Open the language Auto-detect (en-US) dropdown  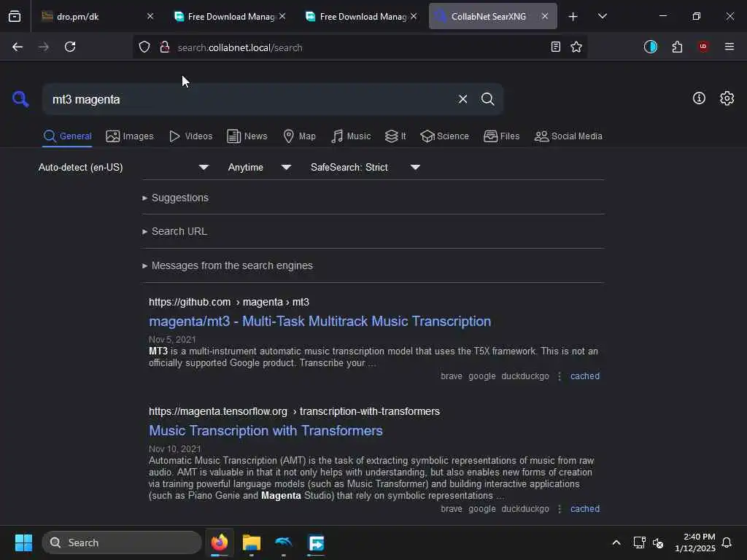coord(123,167)
